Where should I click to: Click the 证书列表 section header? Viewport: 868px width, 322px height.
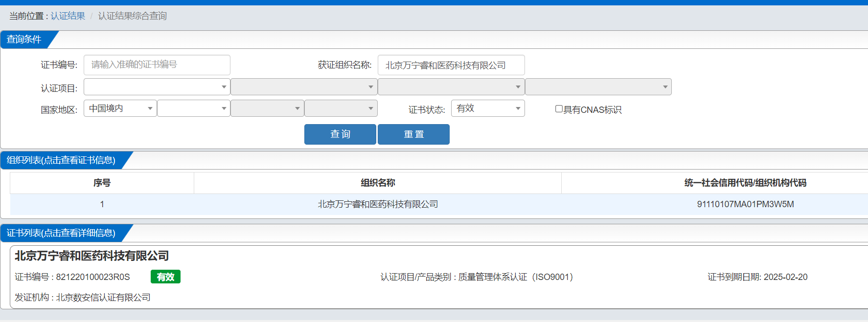tap(61, 233)
